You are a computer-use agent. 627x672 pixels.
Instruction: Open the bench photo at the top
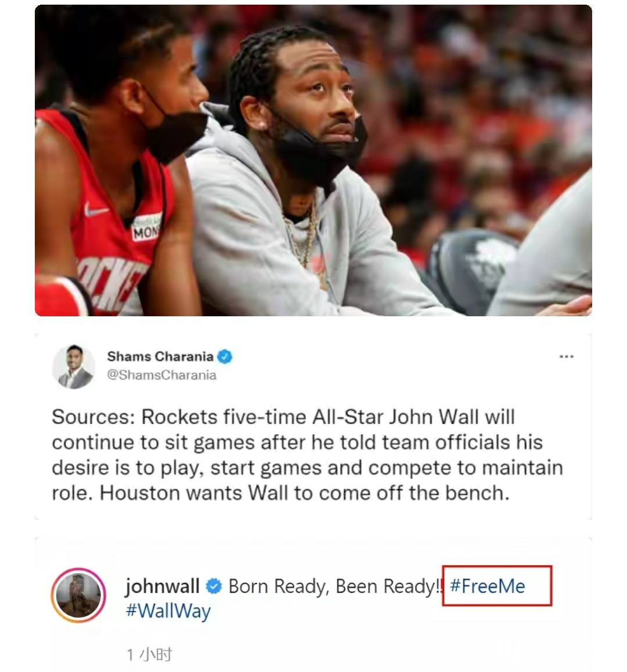[x=313, y=160]
